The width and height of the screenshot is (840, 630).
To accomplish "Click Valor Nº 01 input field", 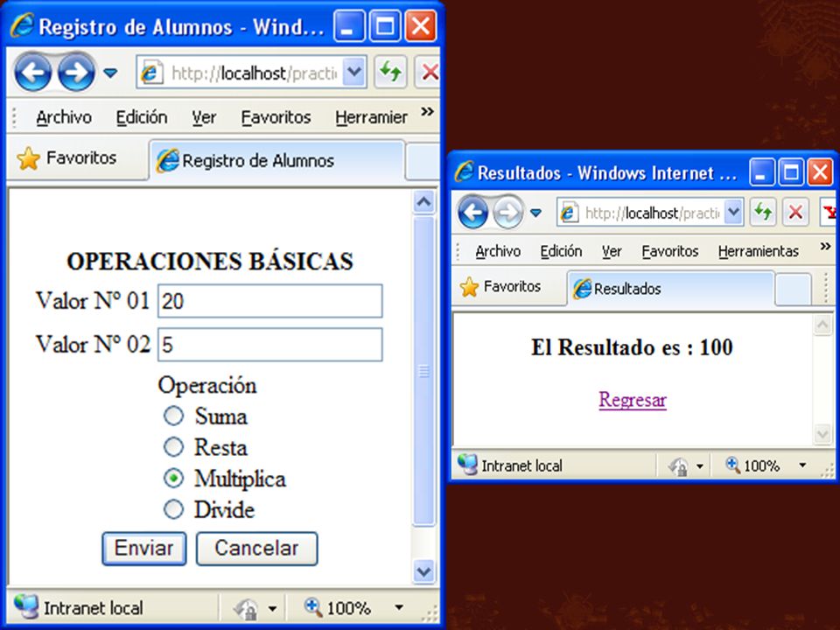I will pyautogui.click(x=270, y=301).
